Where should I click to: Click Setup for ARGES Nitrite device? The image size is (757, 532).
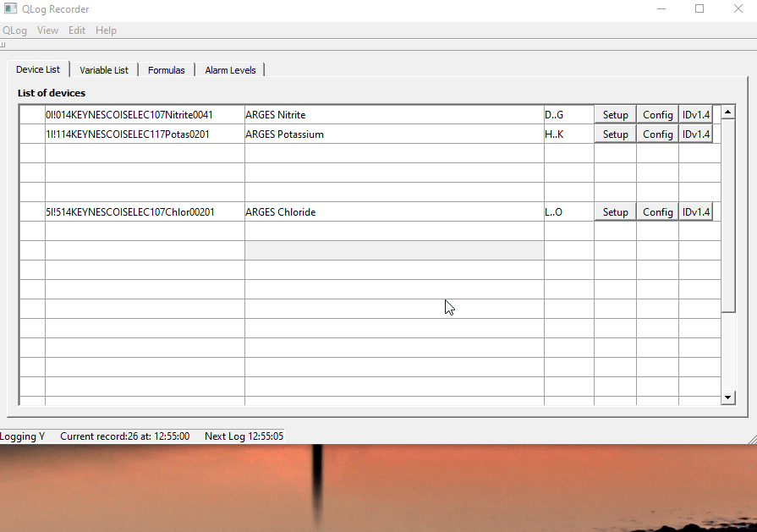(x=615, y=115)
